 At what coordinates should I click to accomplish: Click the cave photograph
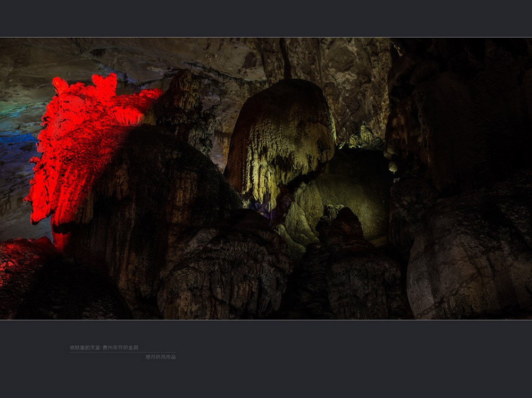click(266, 178)
